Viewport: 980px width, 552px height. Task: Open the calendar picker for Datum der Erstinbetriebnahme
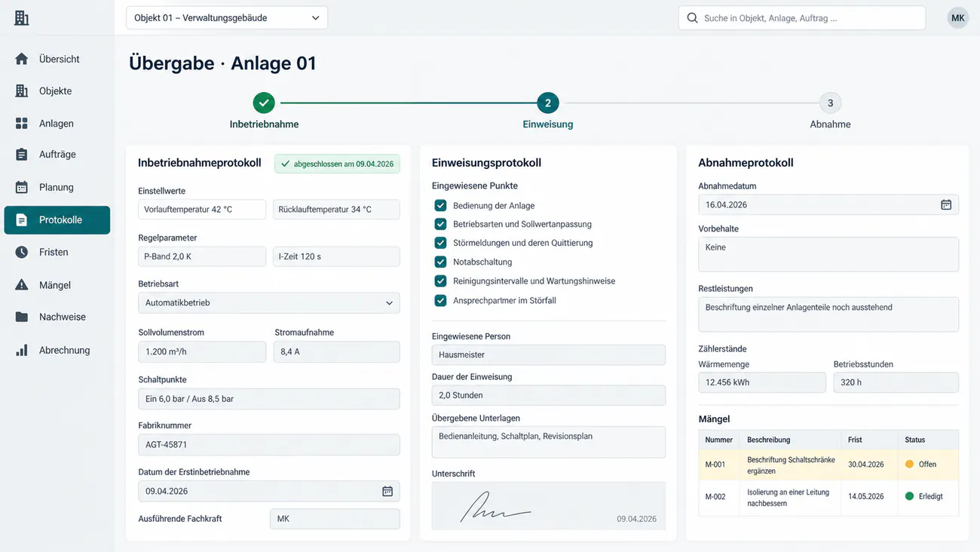tap(387, 491)
